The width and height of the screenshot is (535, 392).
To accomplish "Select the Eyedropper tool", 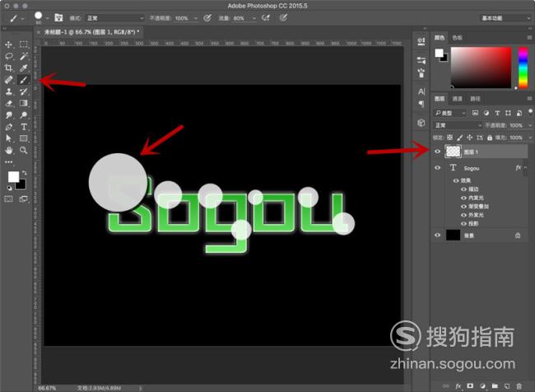I will 24,68.
